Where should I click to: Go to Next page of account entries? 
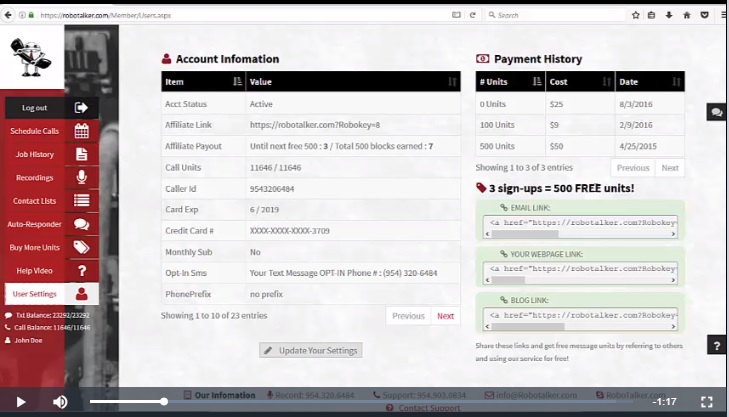(445, 316)
